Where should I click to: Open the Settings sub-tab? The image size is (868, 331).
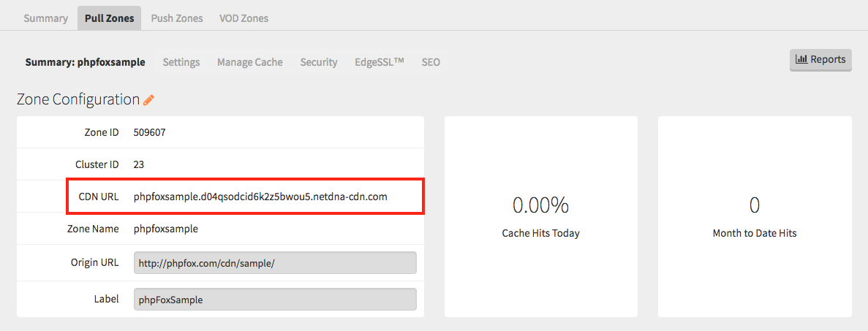click(181, 62)
